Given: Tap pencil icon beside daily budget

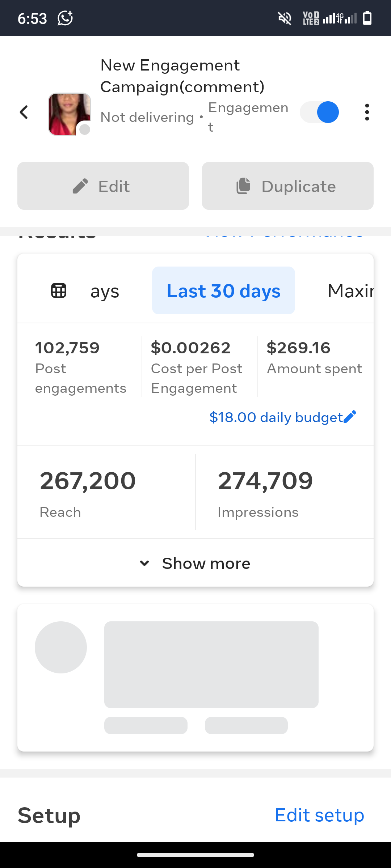Looking at the screenshot, I should click(x=350, y=417).
